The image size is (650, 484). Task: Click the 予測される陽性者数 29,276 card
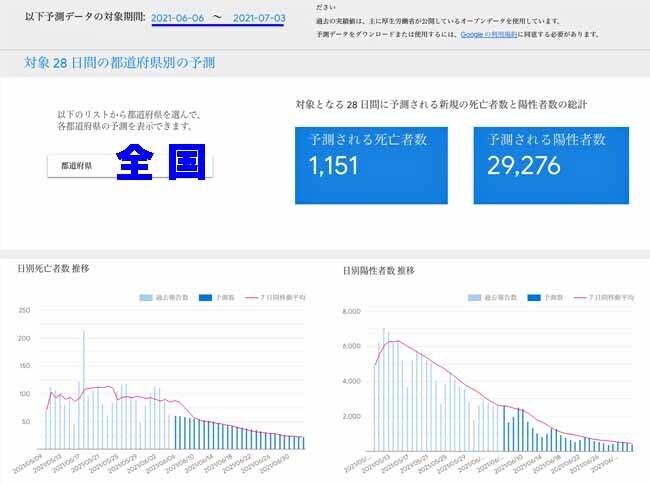[x=551, y=165]
